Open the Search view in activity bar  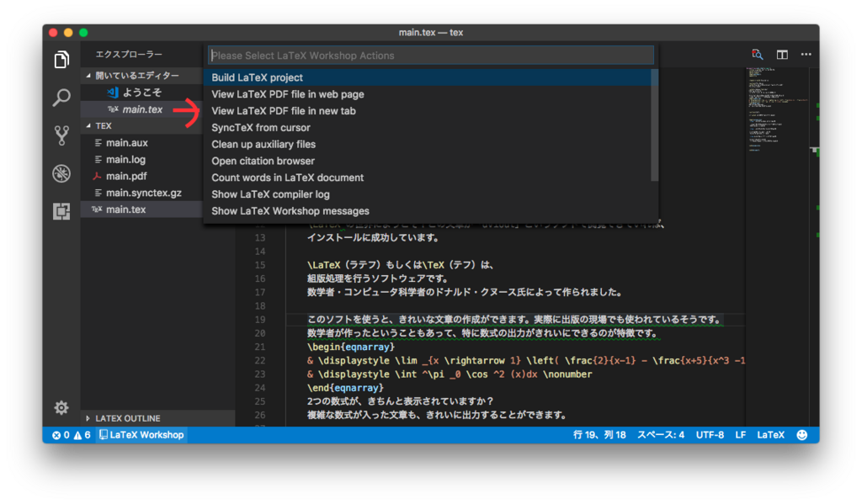pyautogui.click(x=61, y=98)
